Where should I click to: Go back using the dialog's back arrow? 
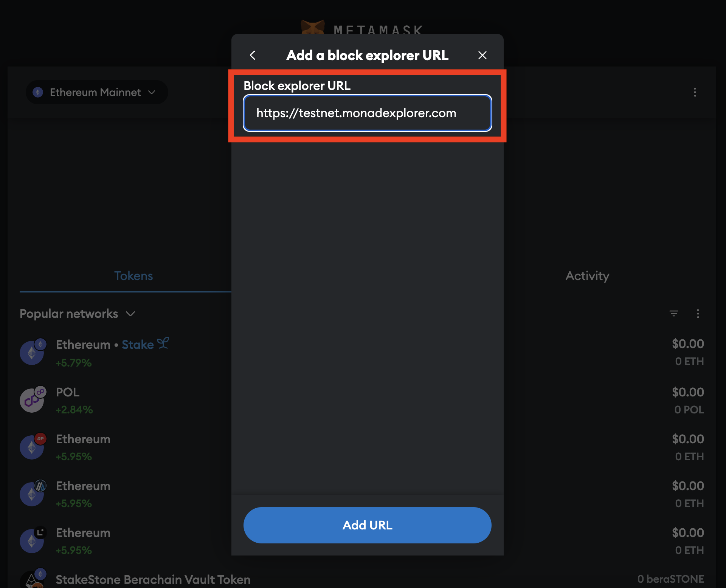[x=253, y=55]
